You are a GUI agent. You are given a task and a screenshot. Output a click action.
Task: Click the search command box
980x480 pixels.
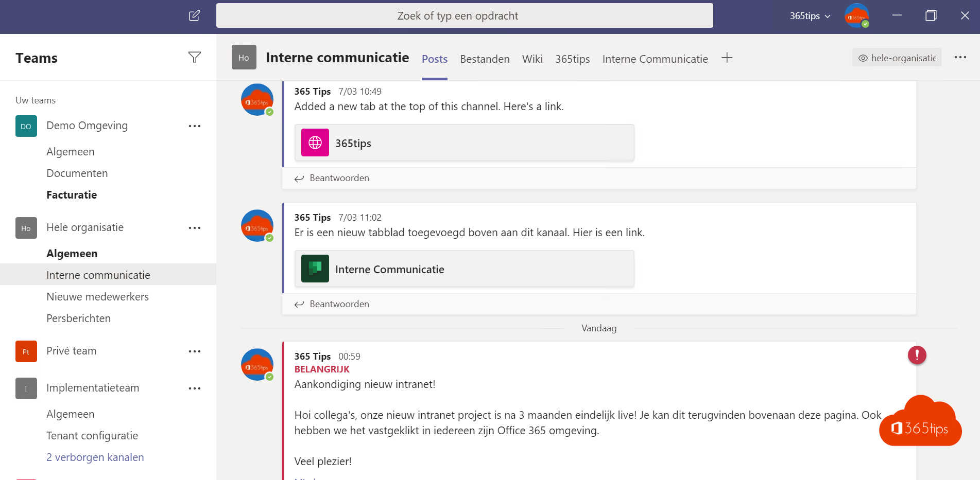pyautogui.click(x=465, y=16)
